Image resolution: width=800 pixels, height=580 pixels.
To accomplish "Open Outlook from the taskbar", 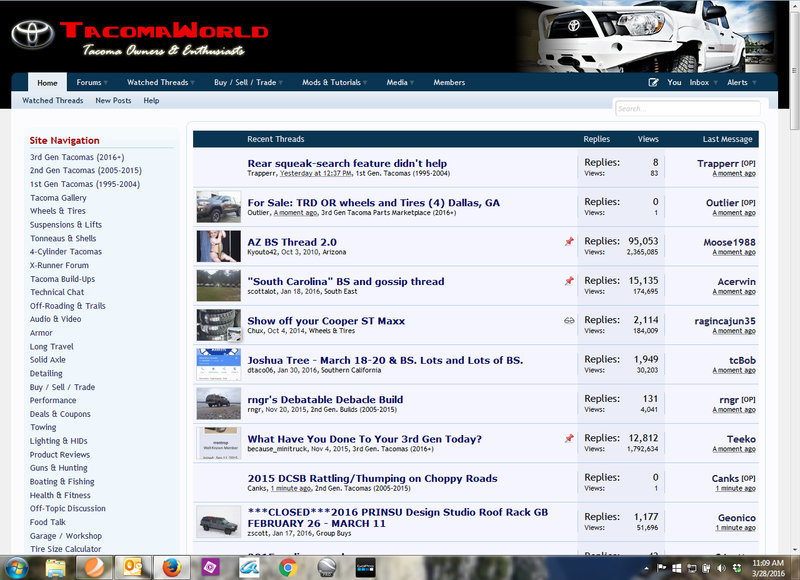I will (x=133, y=568).
